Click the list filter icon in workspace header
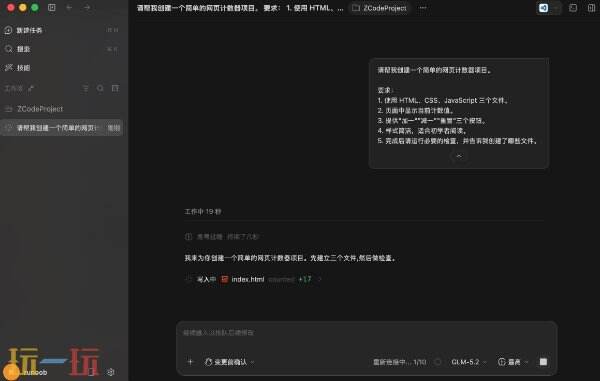Viewport: 600px width, 381px height. (85, 88)
